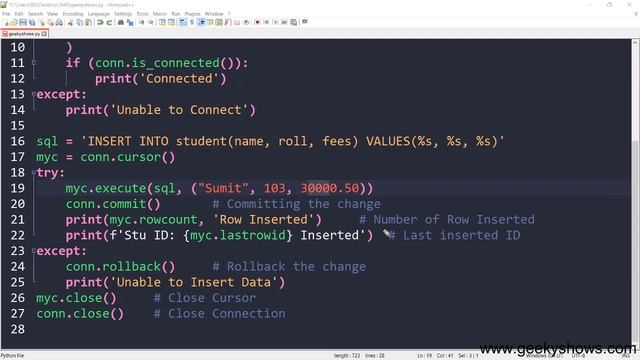This screenshot has height=360, width=640.
Task: Click the Stop Recording macro icon
Action: coord(266,22)
